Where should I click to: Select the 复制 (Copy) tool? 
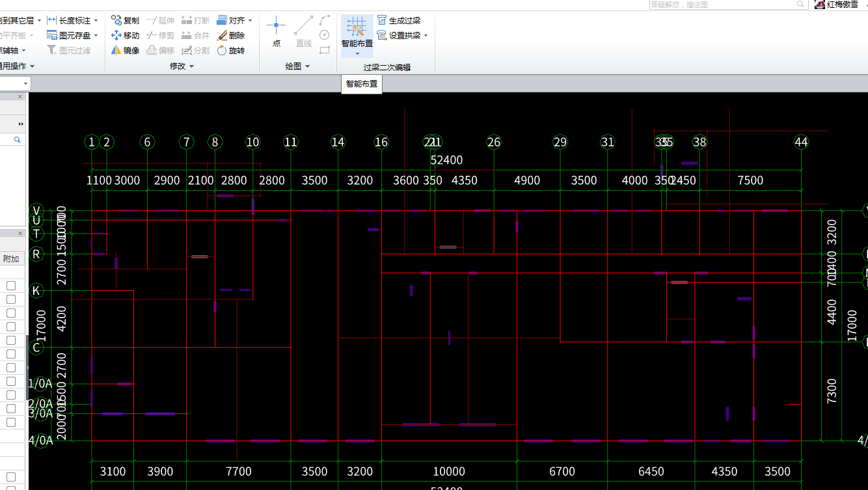[125, 21]
